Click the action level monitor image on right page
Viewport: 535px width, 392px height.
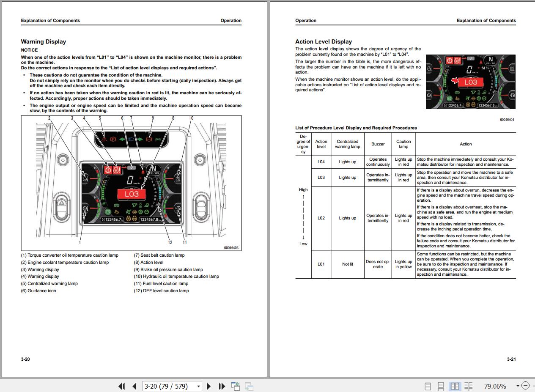470,81
